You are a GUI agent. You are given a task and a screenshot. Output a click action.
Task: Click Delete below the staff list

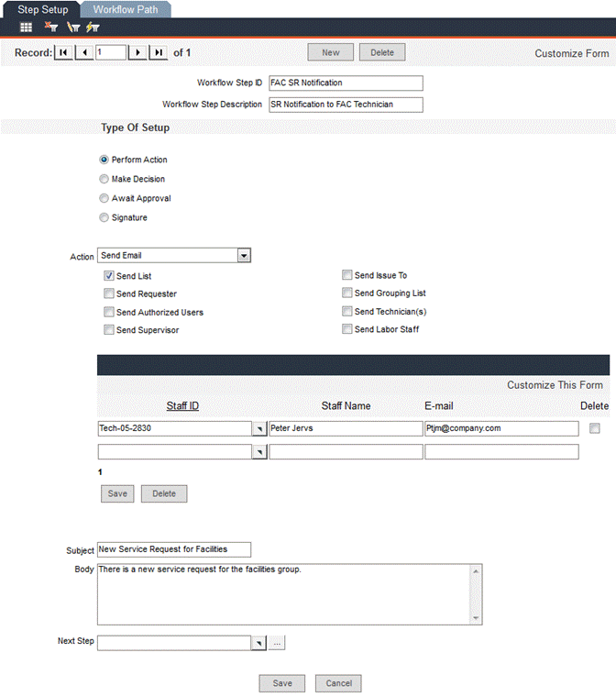[x=164, y=493]
